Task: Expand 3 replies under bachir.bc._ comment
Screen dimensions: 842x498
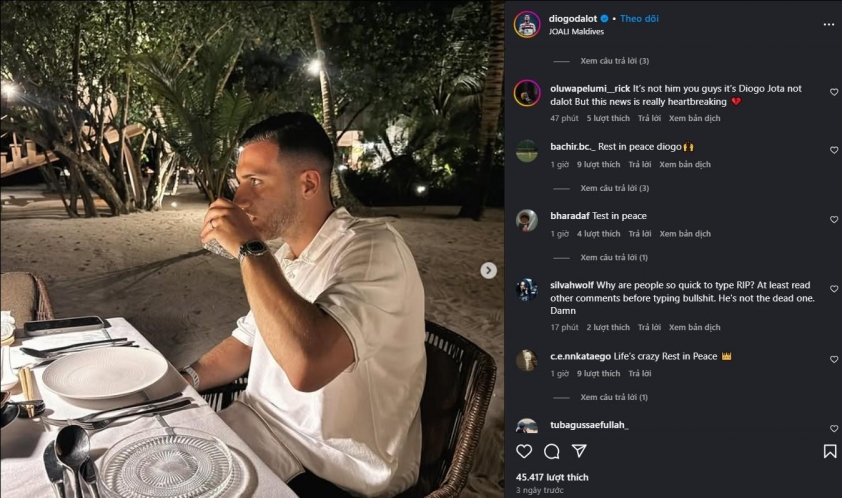Action: tap(614, 188)
